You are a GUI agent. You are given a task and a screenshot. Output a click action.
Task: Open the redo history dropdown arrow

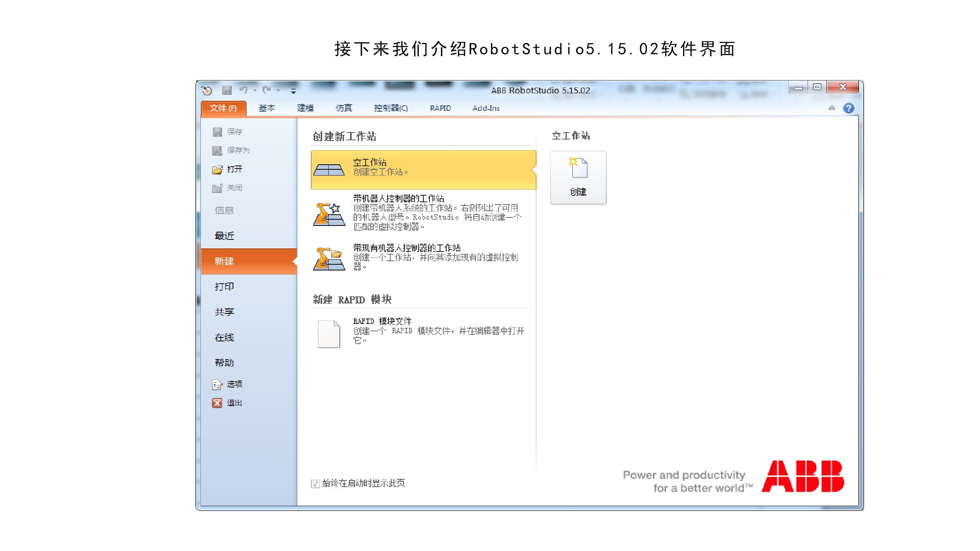278,91
